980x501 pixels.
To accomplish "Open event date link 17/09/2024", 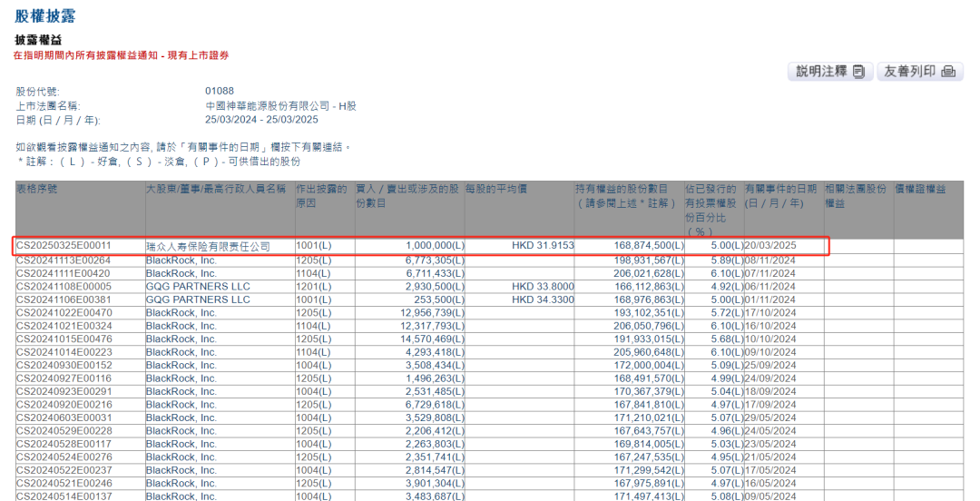I will pyautogui.click(x=770, y=405).
